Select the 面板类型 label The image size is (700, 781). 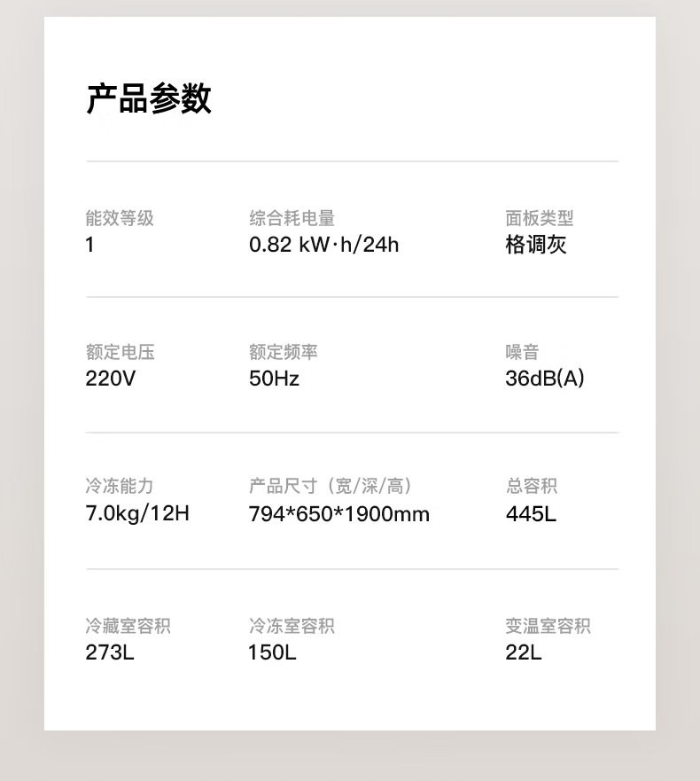click(540, 218)
